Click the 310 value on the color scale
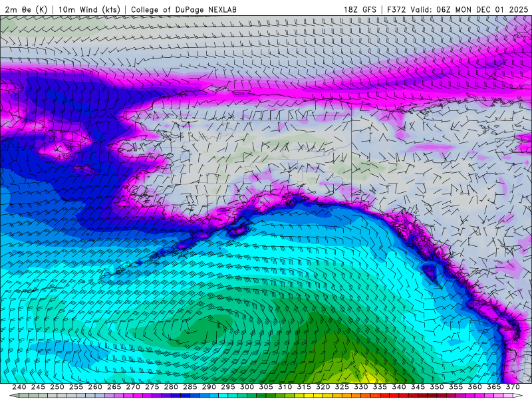 [x=285, y=387]
